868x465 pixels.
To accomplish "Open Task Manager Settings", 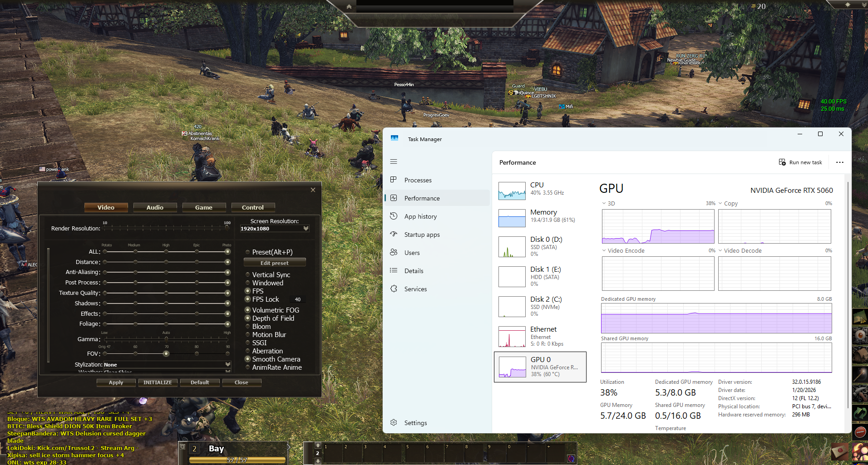I will coord(415,423).
